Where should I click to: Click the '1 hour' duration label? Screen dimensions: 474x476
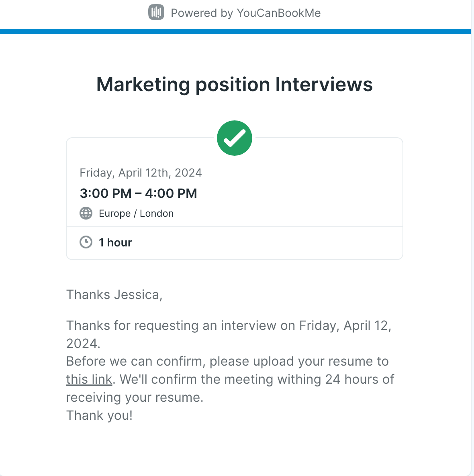click(115, 242)
